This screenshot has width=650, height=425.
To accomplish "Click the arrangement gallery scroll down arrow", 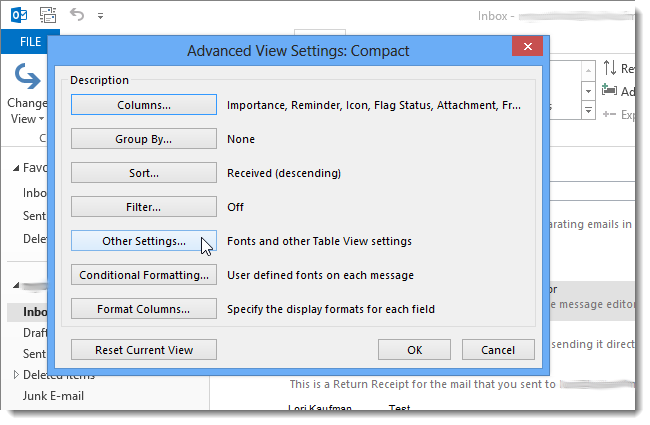I will point(588,91).
